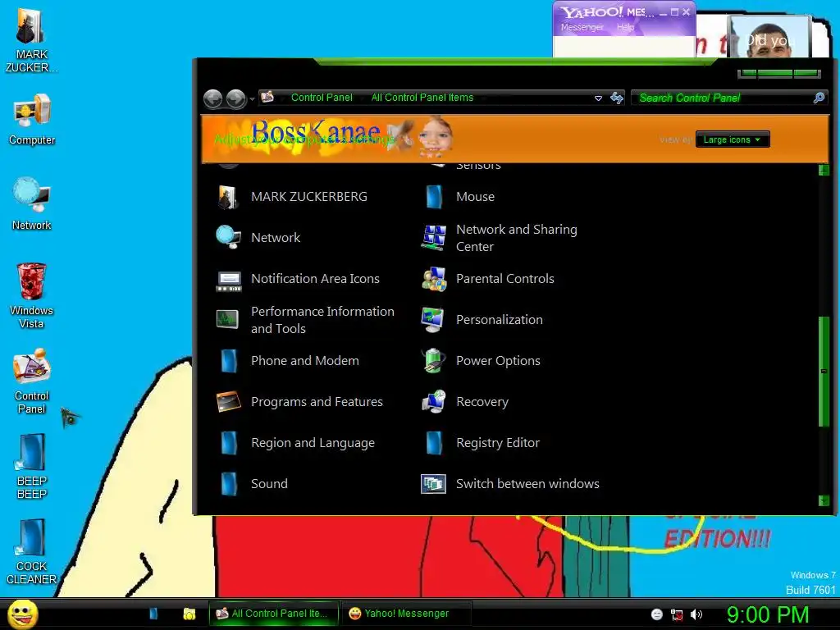Image resolution: width=840 pixels, height=630 pixels.
Task: Open the Region and Language icon
Action: pyautogui.click(x=229, y=443)
